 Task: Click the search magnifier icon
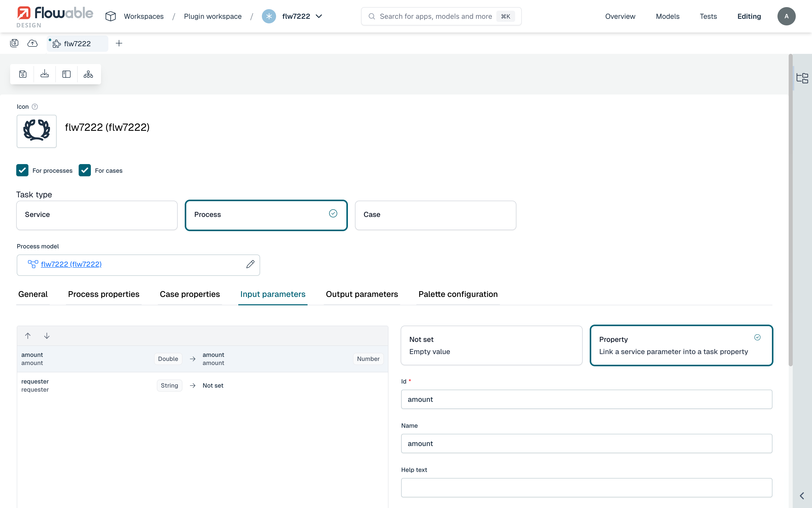(371, 16)
